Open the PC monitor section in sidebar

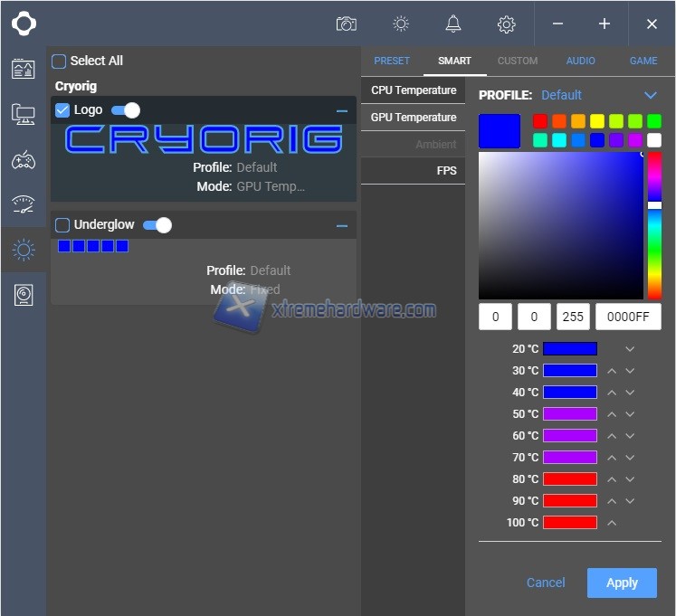23,114
